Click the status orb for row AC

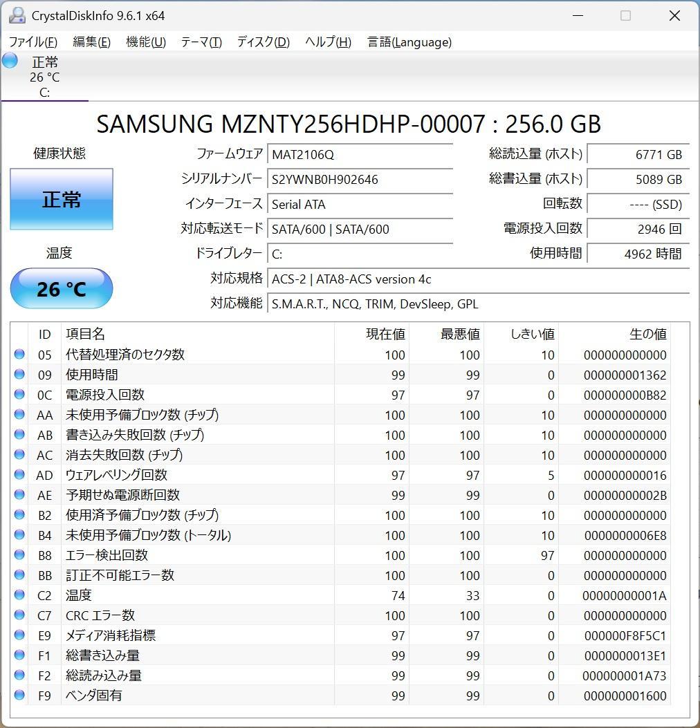coord(19,454)
